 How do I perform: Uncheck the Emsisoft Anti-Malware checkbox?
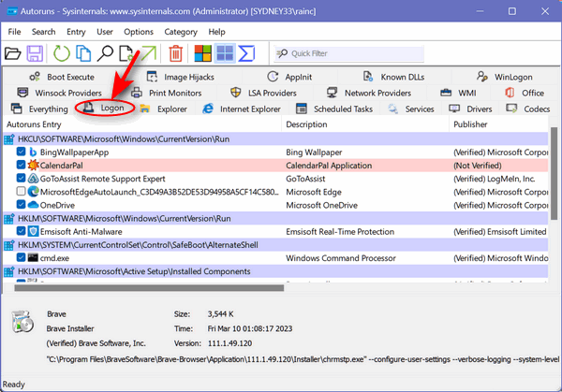(x=21, y=231)
